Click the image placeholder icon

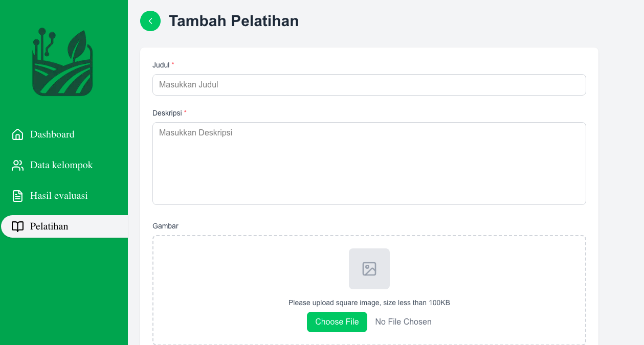pos(369,269)
